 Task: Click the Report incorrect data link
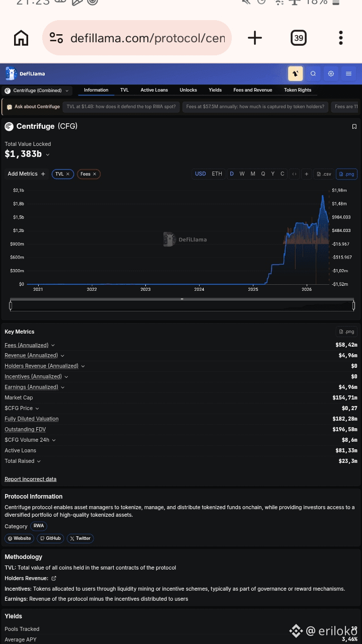coord(31,479)
